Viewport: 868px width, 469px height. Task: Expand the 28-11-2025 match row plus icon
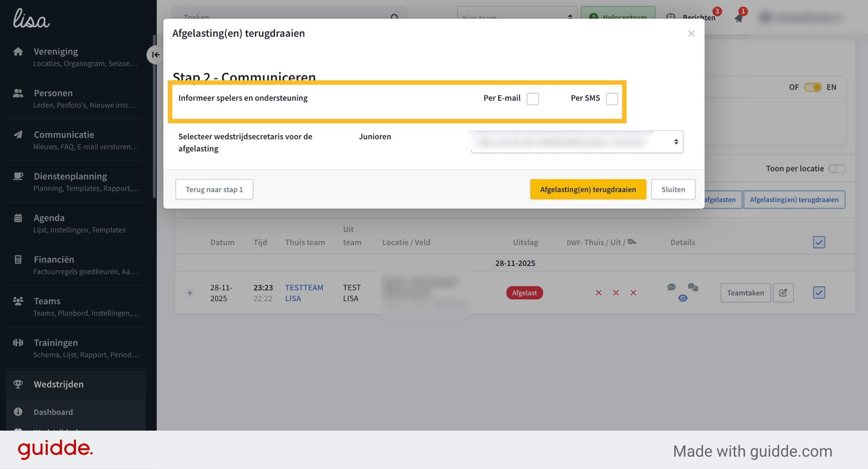[x=190, y=293]
